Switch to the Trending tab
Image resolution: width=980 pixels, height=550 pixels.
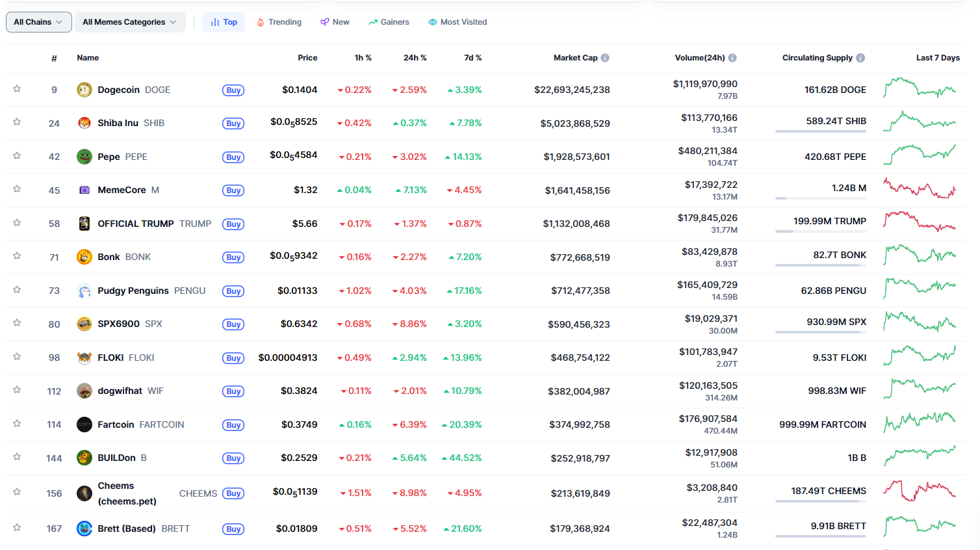pyautogui.click(x=279, y=22)
